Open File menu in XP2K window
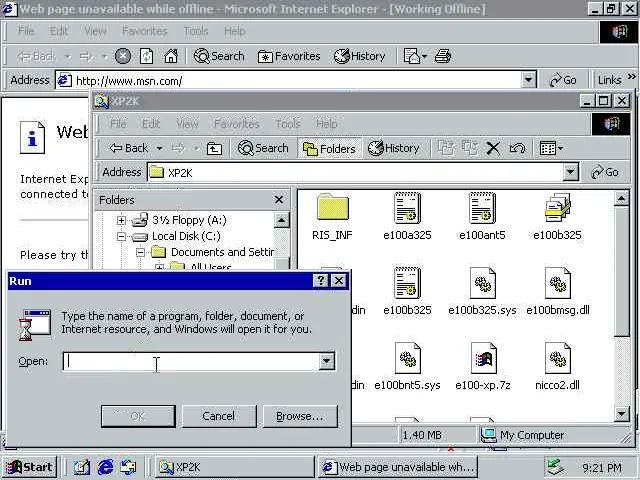Viewport: 640px width, 480px height. point(118,123)
